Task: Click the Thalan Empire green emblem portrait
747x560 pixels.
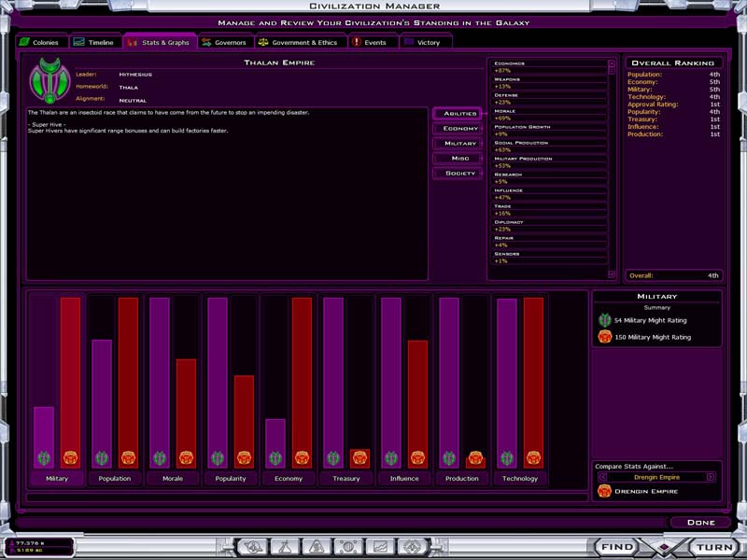Action: coord(49,80)
